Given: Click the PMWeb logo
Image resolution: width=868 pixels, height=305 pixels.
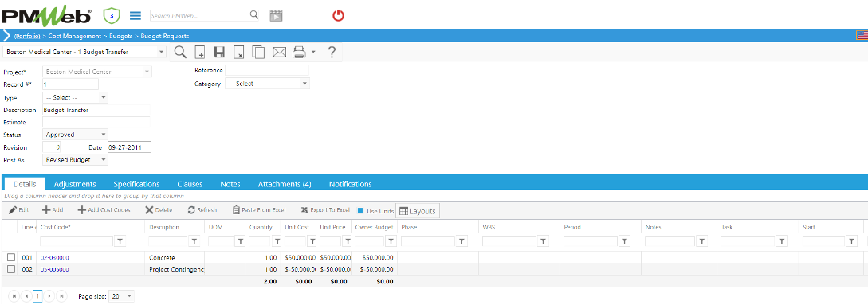Looking at the screenshot, I should click(46, 15).
